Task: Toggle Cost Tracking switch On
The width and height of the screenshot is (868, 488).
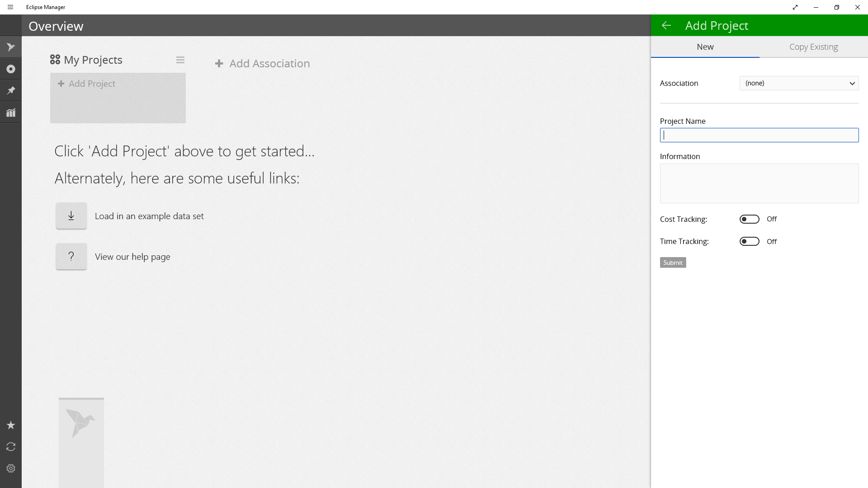Action: (750, 219)
